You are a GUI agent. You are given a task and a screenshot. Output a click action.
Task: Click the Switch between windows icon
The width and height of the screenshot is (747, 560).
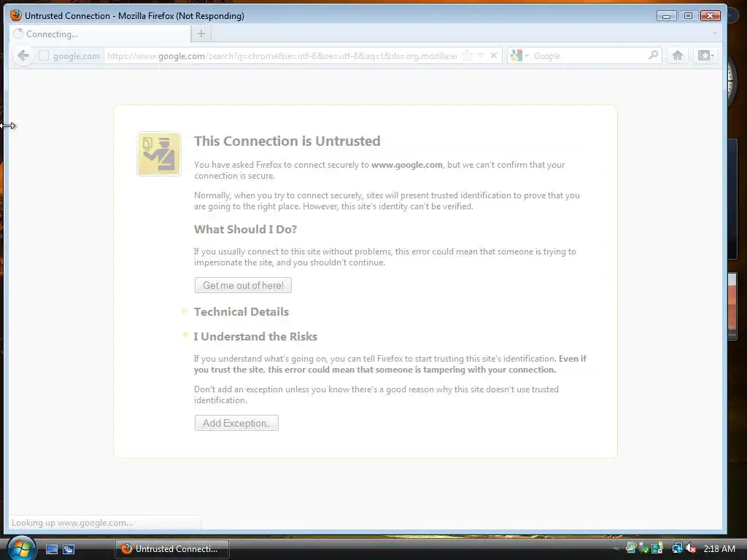tap(69, 549)
